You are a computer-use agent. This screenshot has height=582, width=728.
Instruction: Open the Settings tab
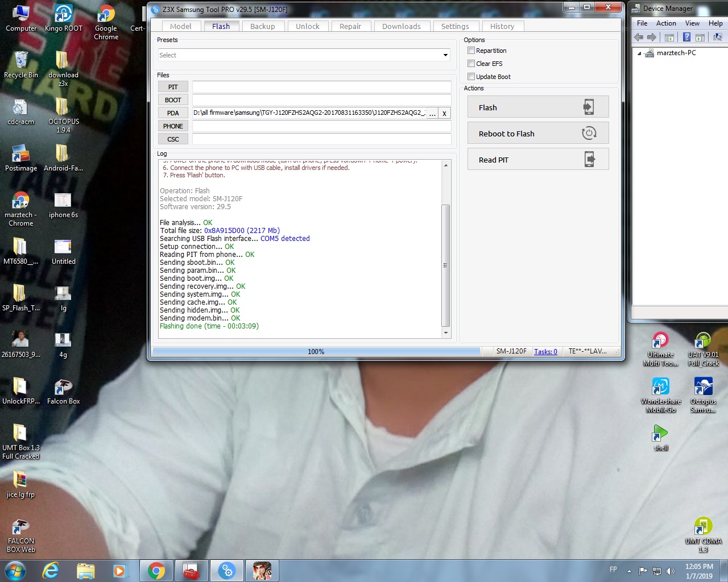455,26
